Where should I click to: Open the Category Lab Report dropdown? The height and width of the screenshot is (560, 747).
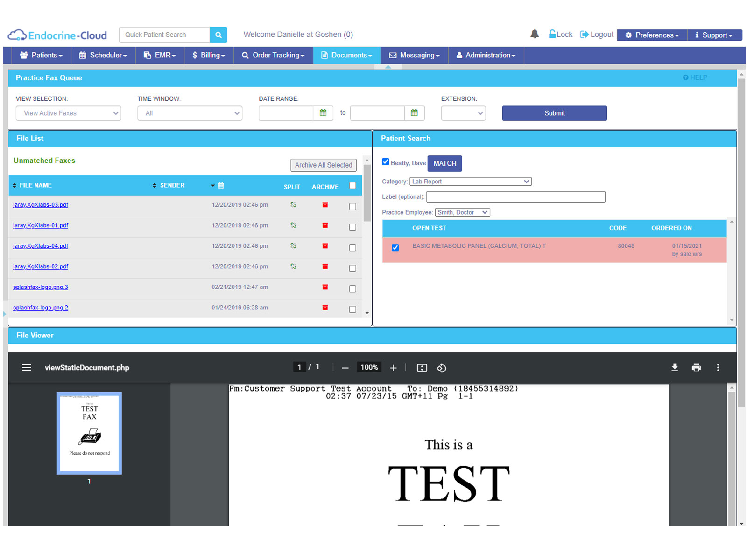[471, 182]
